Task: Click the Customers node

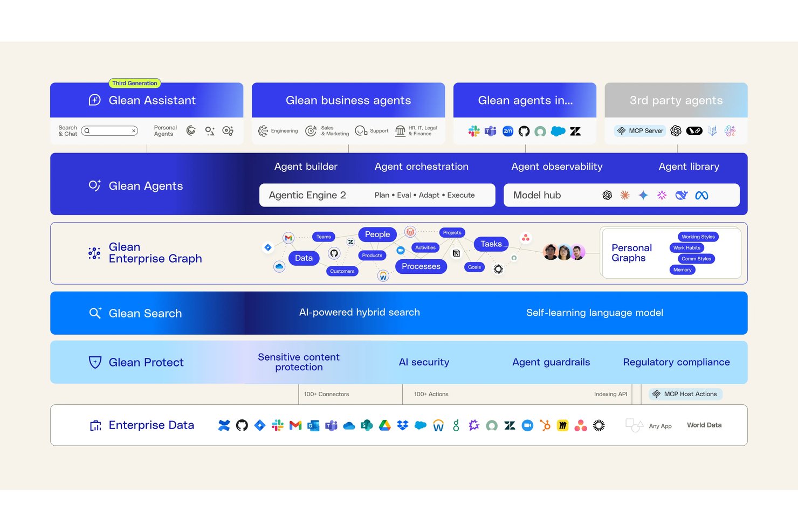Action: tap(342, 271)
